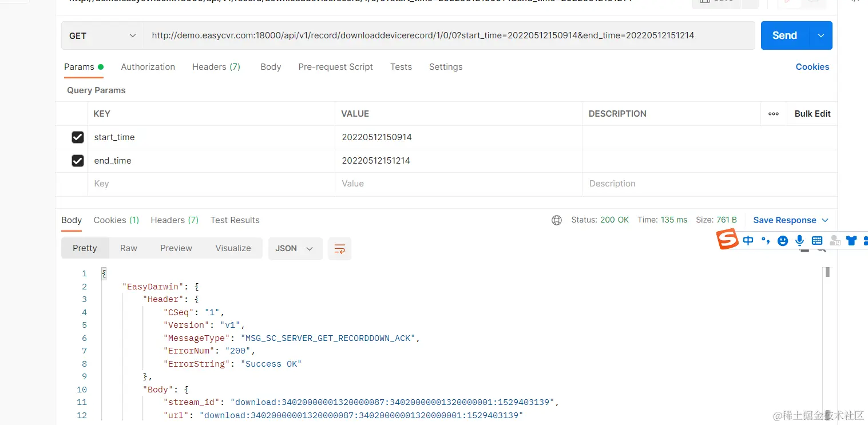Viewport: 868px width, 425px height.
Task: Click the empty Value placeholder cell
Action: pyautogui.click(x=459, y=184)
